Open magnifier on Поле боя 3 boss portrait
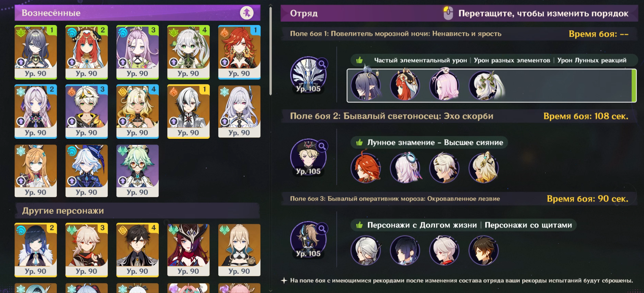The height and width of the screenshot is (293, 644). (322, 229)
